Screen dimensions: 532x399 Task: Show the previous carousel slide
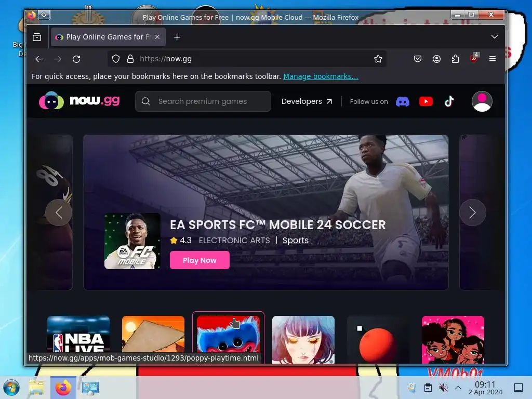click(59, 212)
